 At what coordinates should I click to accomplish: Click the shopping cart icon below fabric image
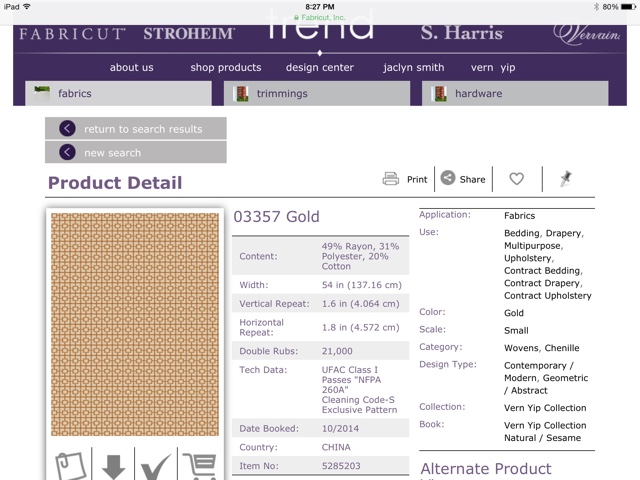tap(200, 466)
